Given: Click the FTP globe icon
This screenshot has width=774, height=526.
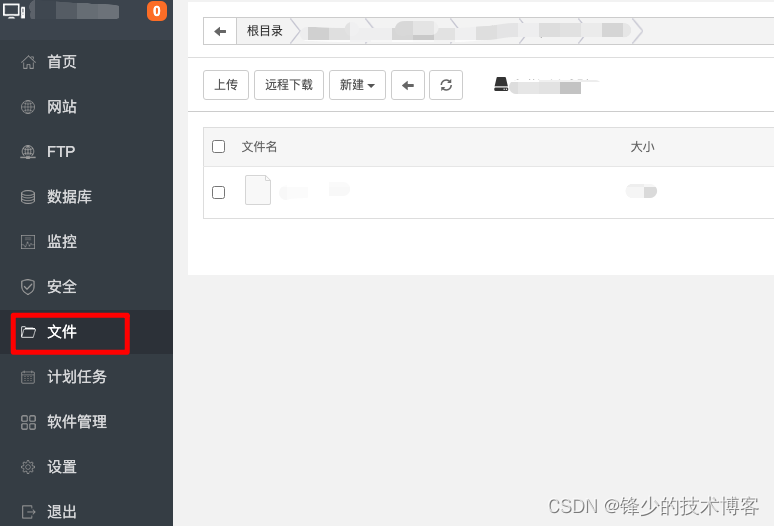Looking at the screenshot, I should [28, 152].
